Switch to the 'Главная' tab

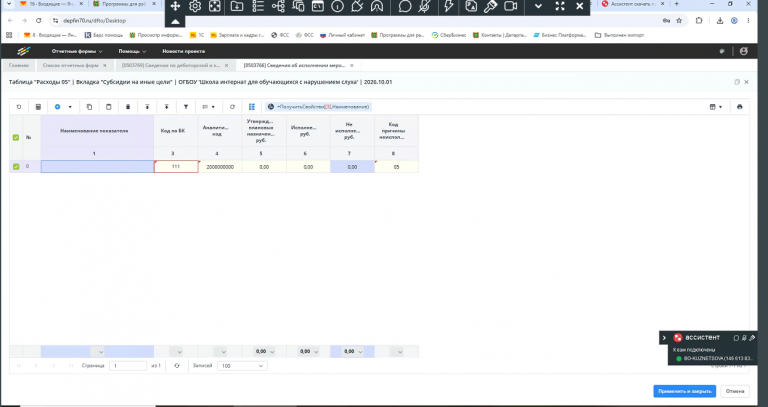click(19, 65)
